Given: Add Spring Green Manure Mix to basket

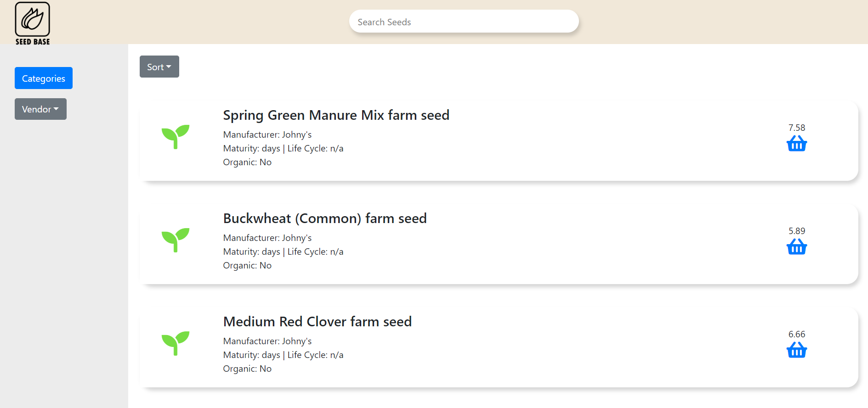Looking at the screenshot, I should tap(796, 144).
